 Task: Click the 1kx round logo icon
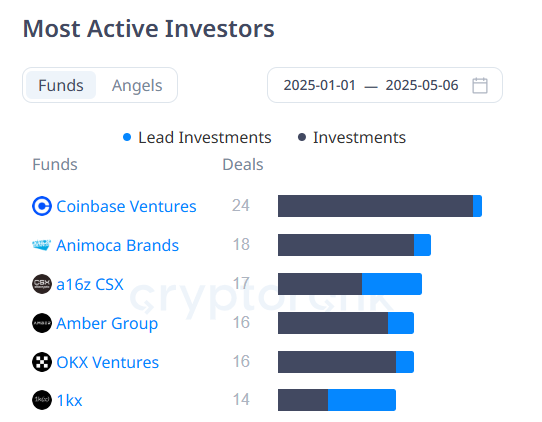click(42, 400)
